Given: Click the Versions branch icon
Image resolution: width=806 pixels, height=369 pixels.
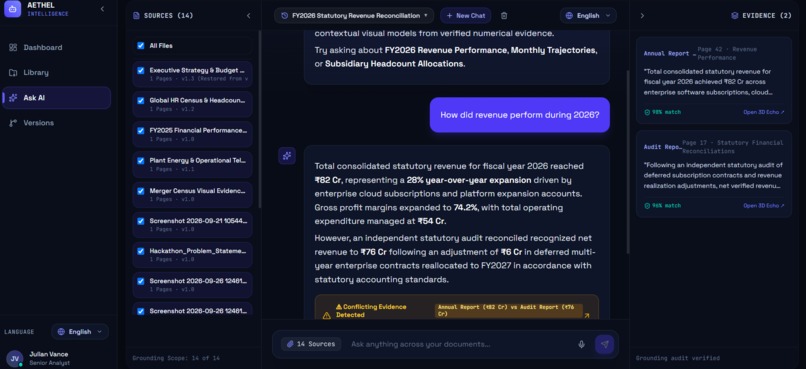Looking at the screenshot, I should click(13, 123).
